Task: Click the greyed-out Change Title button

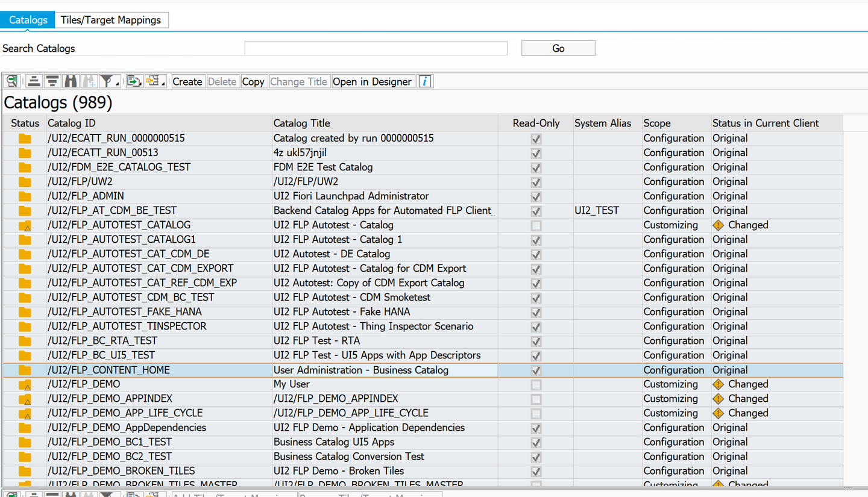Action: tap(299, 81)
